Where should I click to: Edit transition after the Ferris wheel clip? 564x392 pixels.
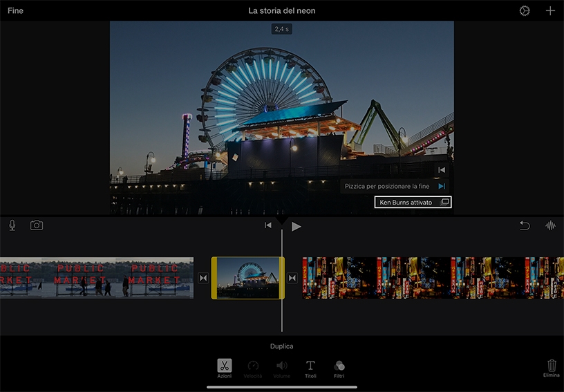click(x=292, y=278)
